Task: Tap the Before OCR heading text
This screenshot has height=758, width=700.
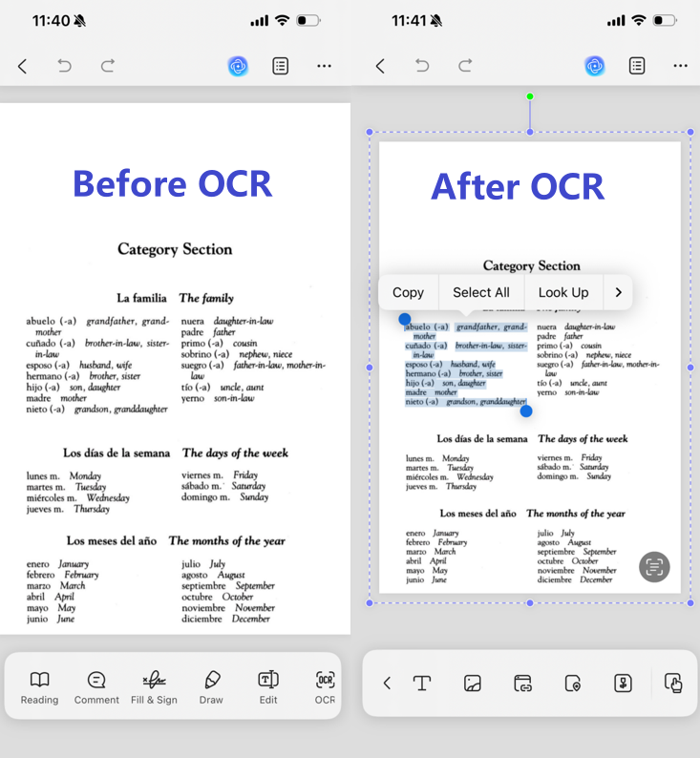Action: [173, 183]
